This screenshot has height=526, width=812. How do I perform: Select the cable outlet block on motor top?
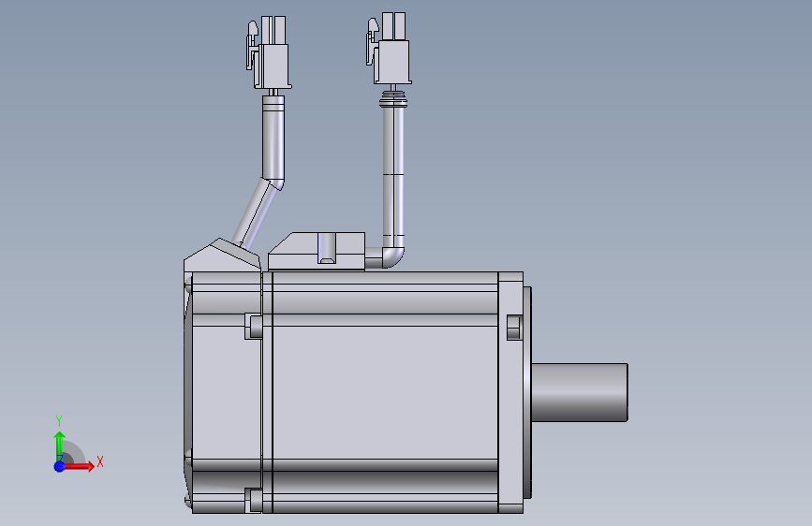(x=317, y=251)
